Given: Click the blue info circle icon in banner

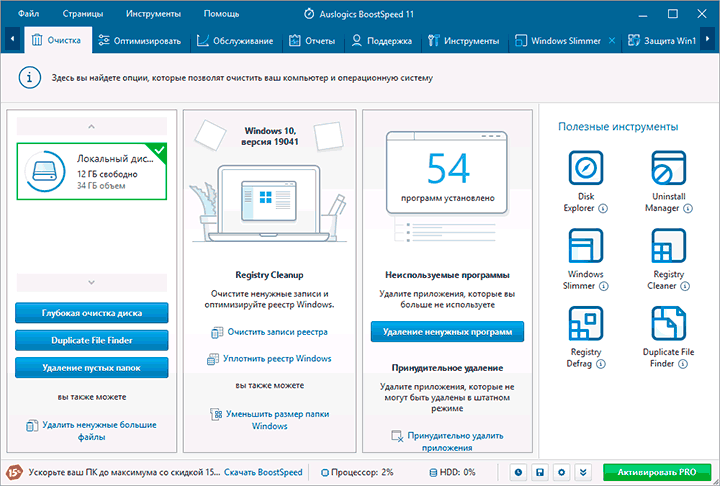Looking at the screenshot, I should point(30,78).
